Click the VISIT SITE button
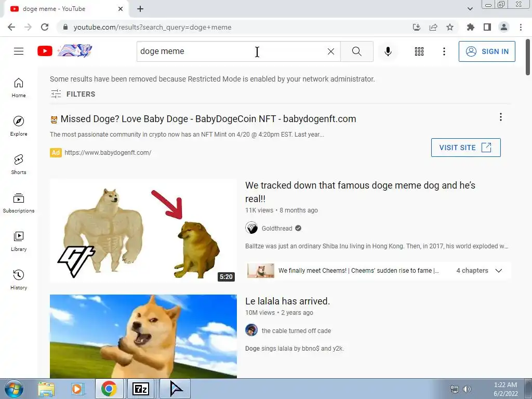The height and width of the screenshot is (399, 532). coord(465,148)
